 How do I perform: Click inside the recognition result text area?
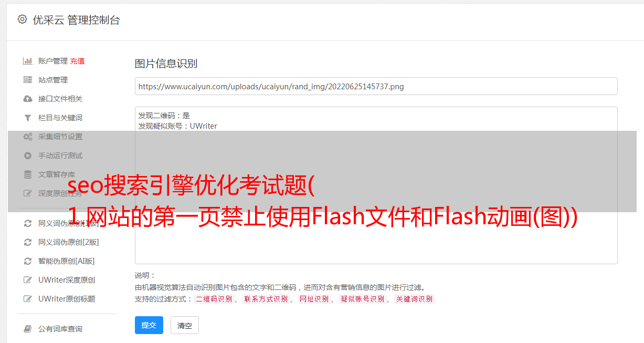click(x=376, y=185)
